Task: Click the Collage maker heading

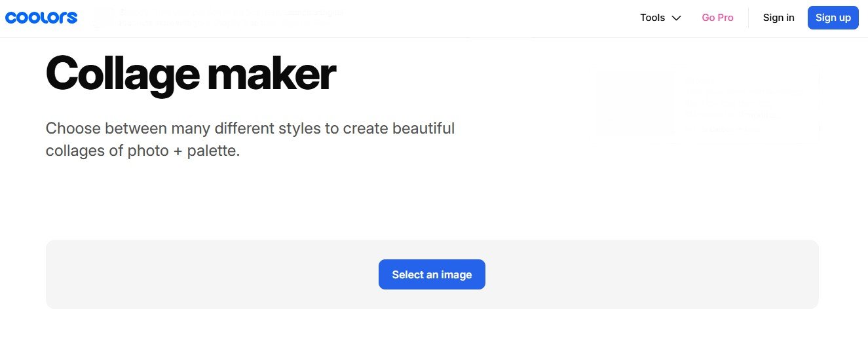Action: [x=191, y=74]
